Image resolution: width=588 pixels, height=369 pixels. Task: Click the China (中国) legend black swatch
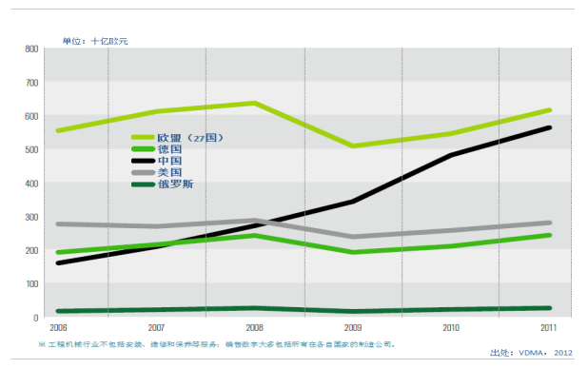[x=144, y=161]
